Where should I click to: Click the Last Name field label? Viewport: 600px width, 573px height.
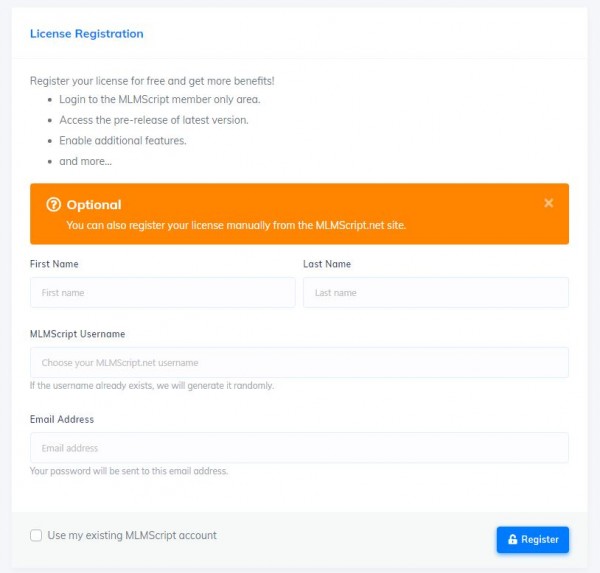(327, 264)
